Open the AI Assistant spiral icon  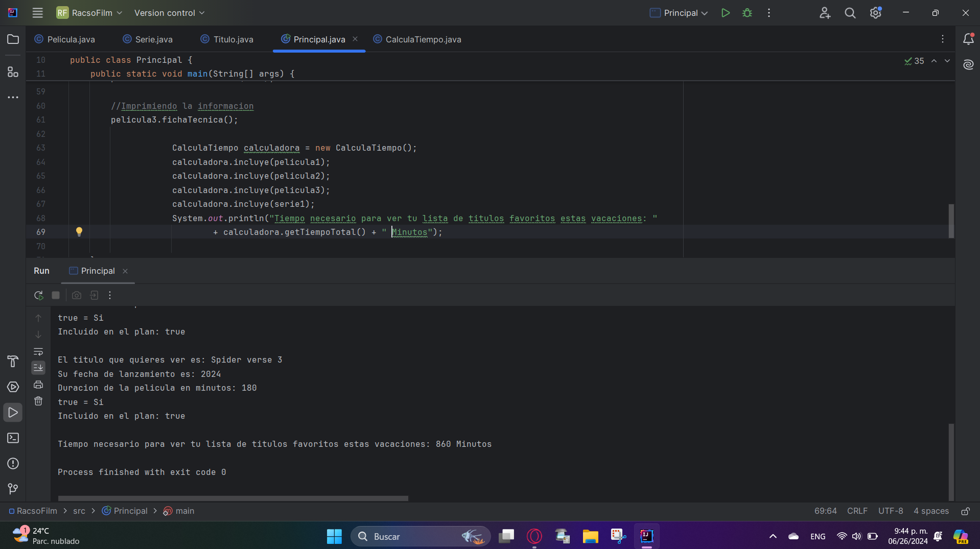pyautogui.click(x=968, y=64)
